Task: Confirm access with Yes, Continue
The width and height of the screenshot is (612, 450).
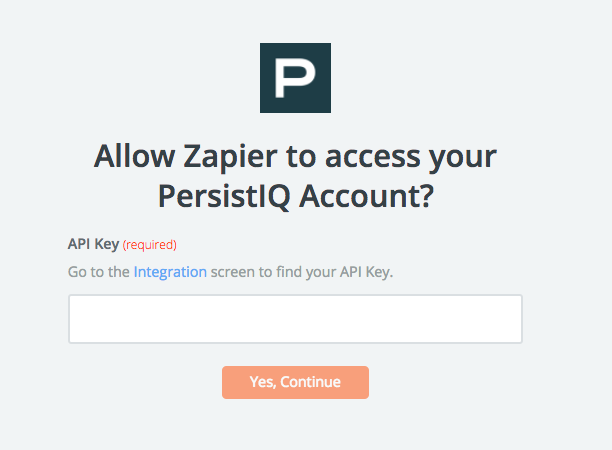Action: 295,382
